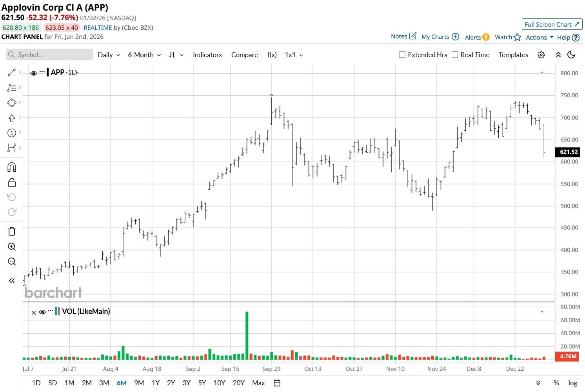Viewport: 585px width, 392px height.
Task: Select the 1Y time range
Action: pos(155,383)
